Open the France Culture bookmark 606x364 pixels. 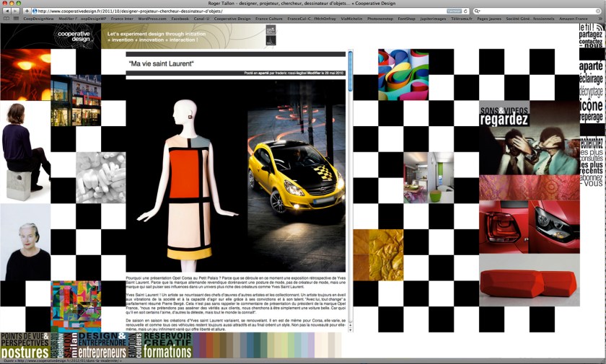pos(268,19)
